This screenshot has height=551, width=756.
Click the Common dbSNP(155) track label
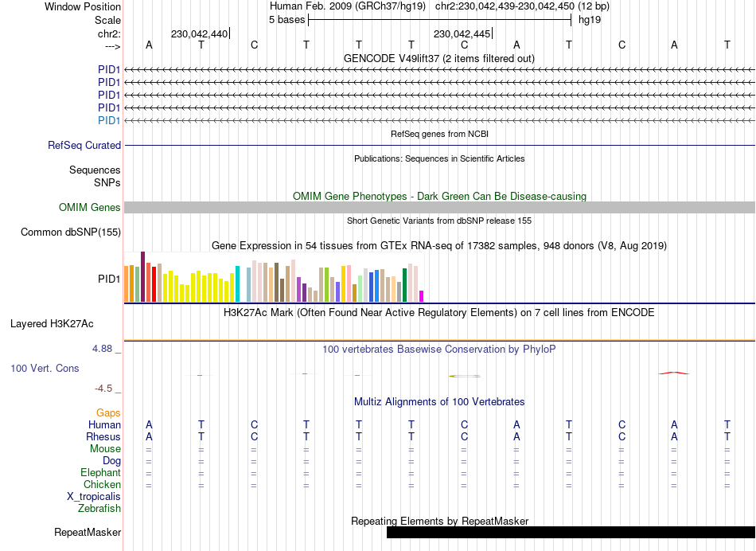click(x=70, y=232)
